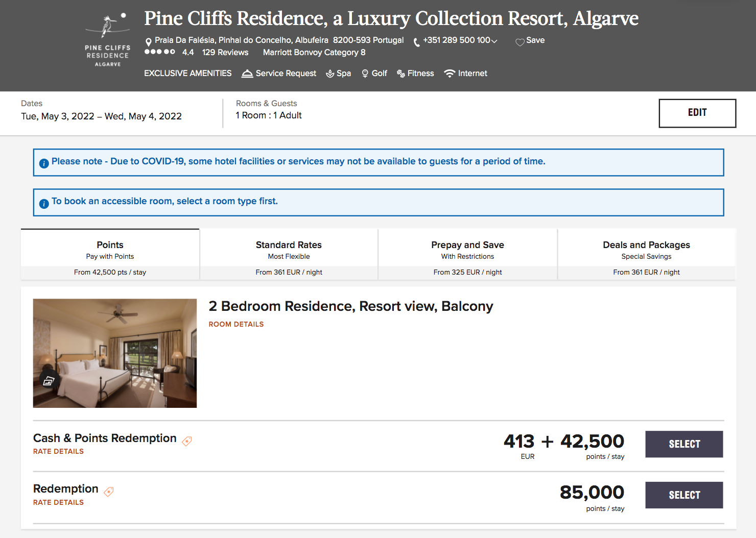Click the map pin address icon
This screenshot has width=756, height=538.
click(148, 41)
